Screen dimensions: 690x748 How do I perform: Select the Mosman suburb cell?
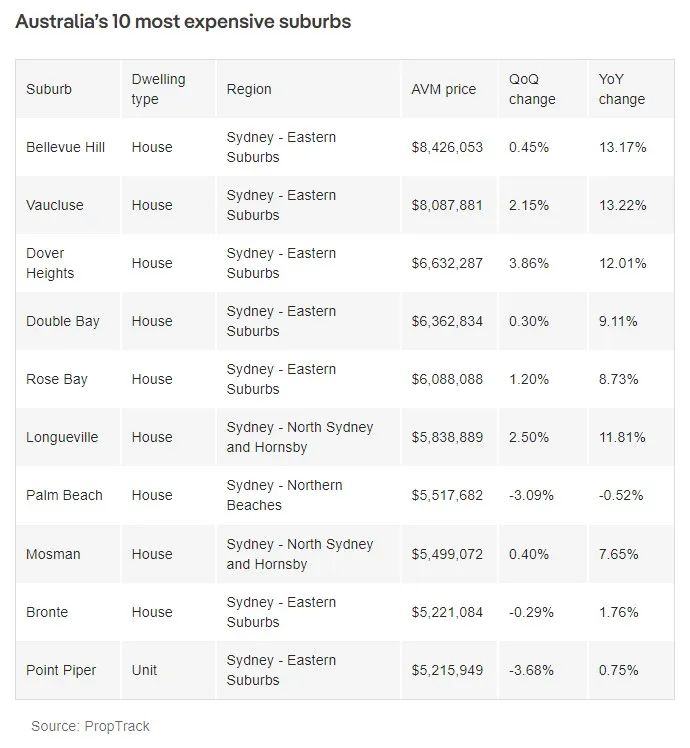53,554
